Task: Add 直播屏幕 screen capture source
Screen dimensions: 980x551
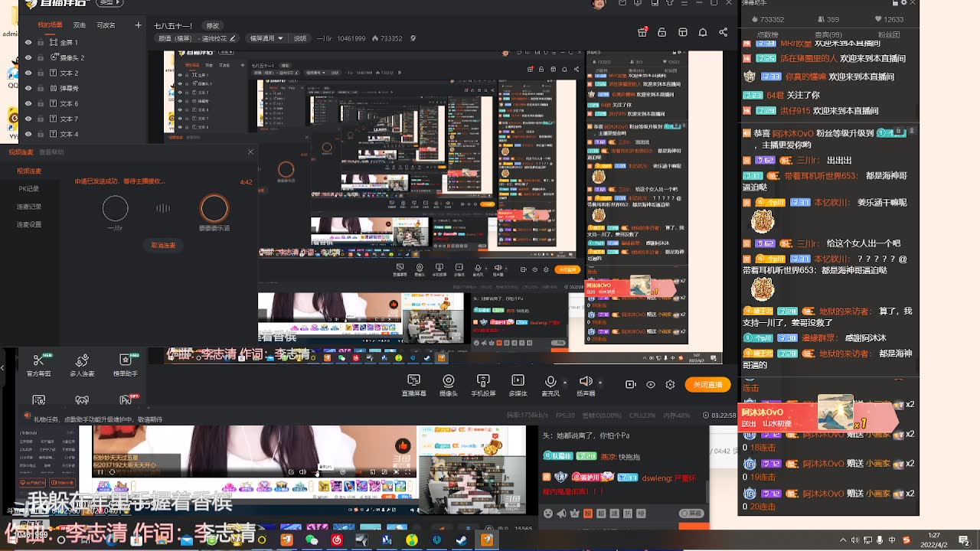Action: click(x=414, y=386)
